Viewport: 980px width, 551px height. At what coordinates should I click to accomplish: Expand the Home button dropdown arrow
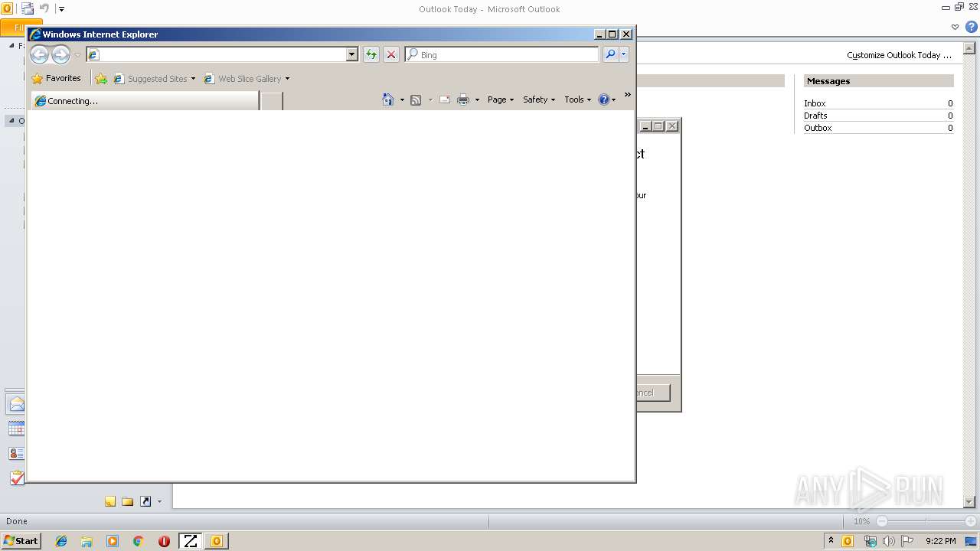pos(402,99)
